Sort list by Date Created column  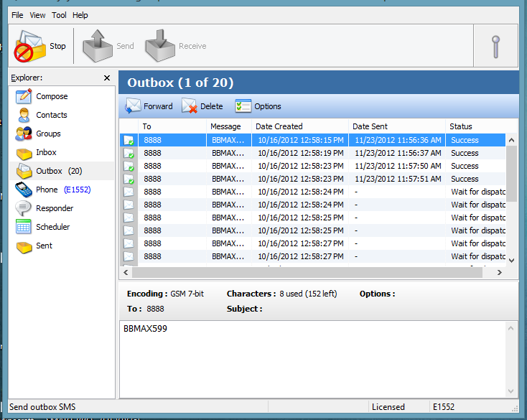tap(299, 126)
